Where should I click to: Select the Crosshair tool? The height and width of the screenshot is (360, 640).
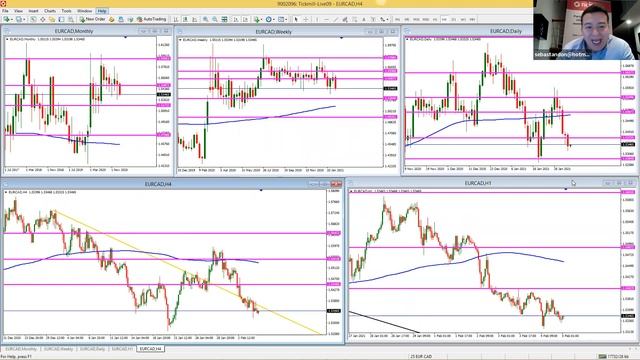306,19
